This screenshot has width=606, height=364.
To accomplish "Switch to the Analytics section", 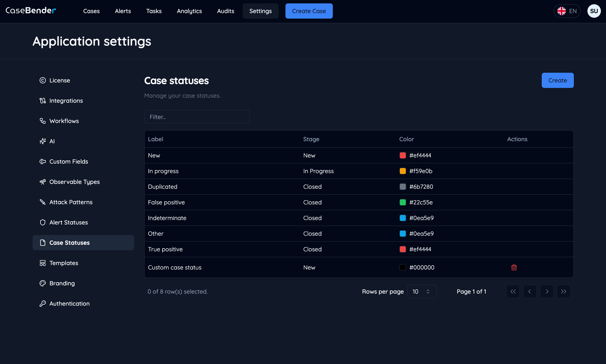I will tap(189, 11).
